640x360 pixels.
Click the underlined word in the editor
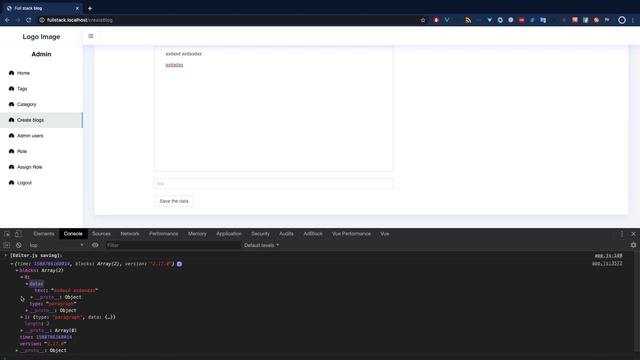(x=174, y=65)
